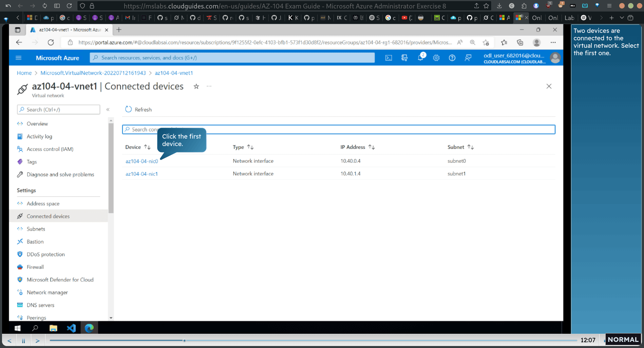The image size is (644, 348).
Task: Click subnet1 cell in second row
Action: point(456,174)
